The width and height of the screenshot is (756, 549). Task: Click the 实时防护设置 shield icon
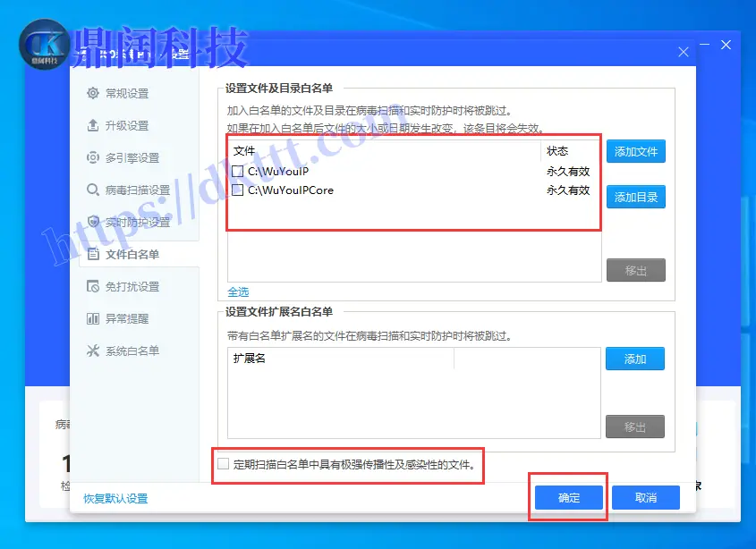tap(93, 222)
